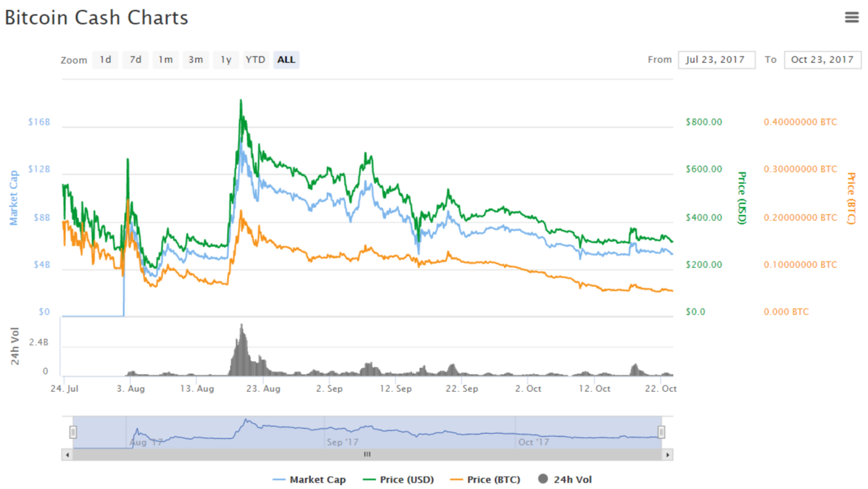
Task: Click the navigator scrollbar left arrow
Action: pos(67,455)
